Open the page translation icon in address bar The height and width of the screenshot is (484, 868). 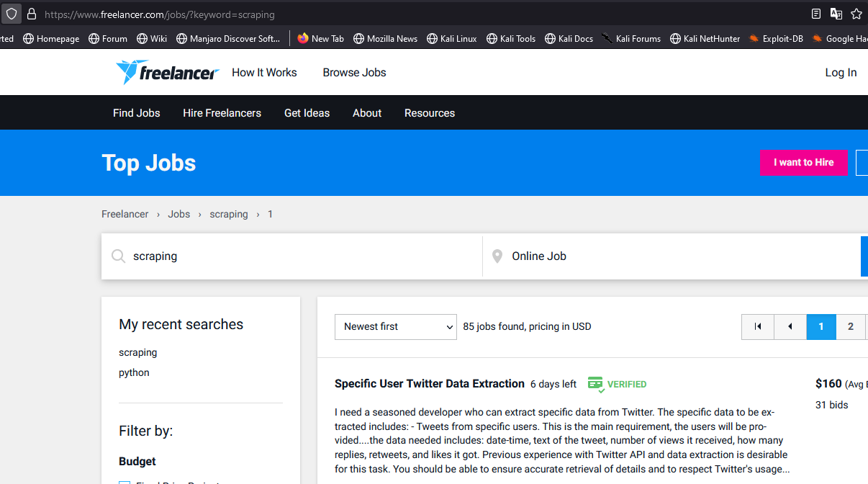point(836,14)
